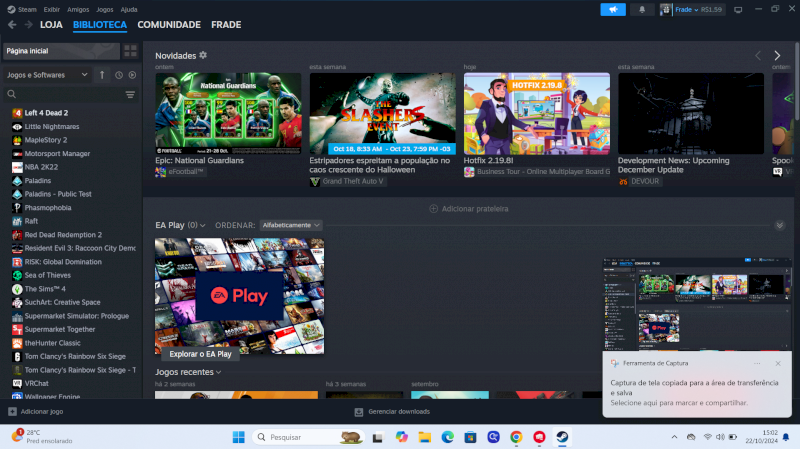Open the Steam announcements megaphone button
Image resolution: width=800 pixels, height=449 pixels.
[x=612, y=9]
